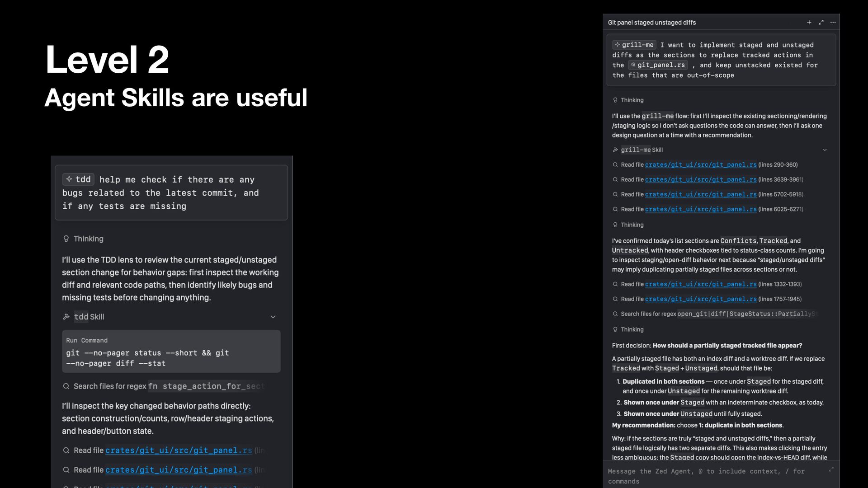Open the three-dots options menu

pyautogui.click(x=833, y=22)
